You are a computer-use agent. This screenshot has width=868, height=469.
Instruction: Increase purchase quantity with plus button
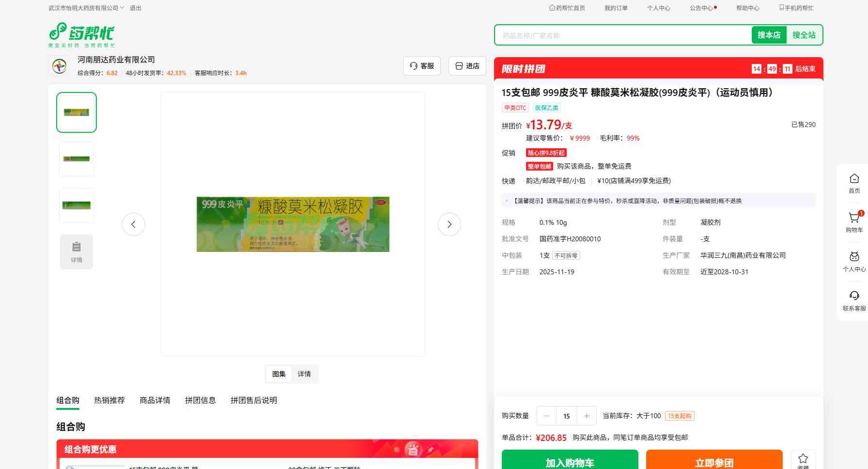[587, 416]
